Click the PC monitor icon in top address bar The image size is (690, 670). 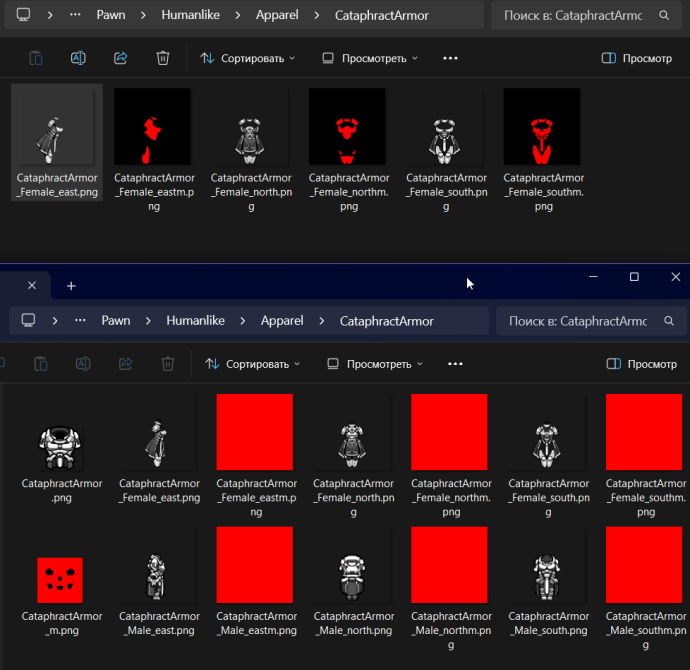(x=23, y=16)
